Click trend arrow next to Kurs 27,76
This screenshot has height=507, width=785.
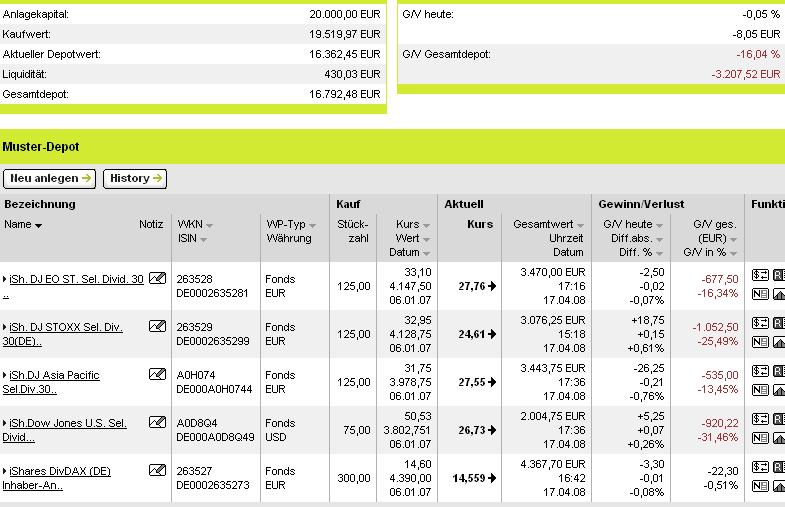tap(492, 286)
